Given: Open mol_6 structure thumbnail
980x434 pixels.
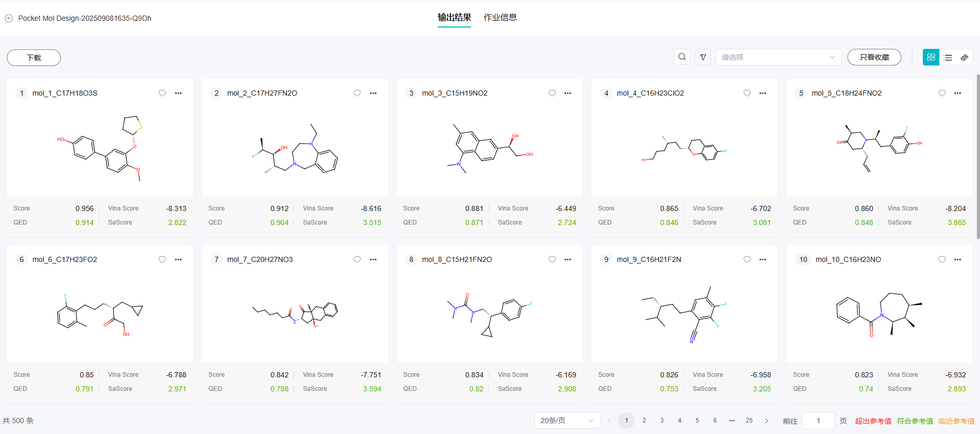Looking at the screenshot, I should pos(100,315).
